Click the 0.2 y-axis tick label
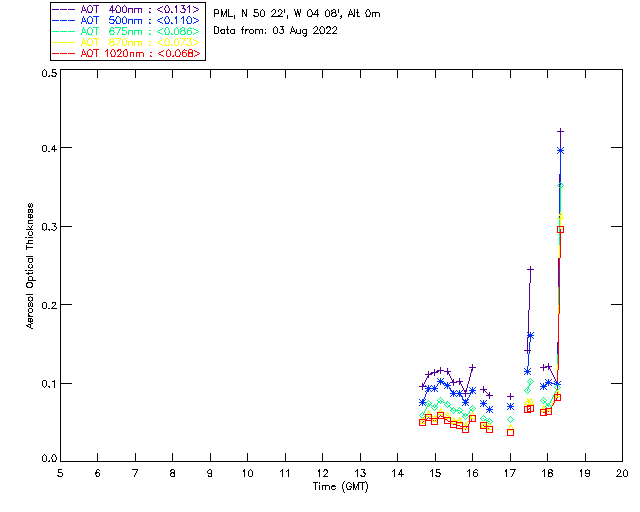This screenshot has height=512, width=640. [x=49, y=305]
